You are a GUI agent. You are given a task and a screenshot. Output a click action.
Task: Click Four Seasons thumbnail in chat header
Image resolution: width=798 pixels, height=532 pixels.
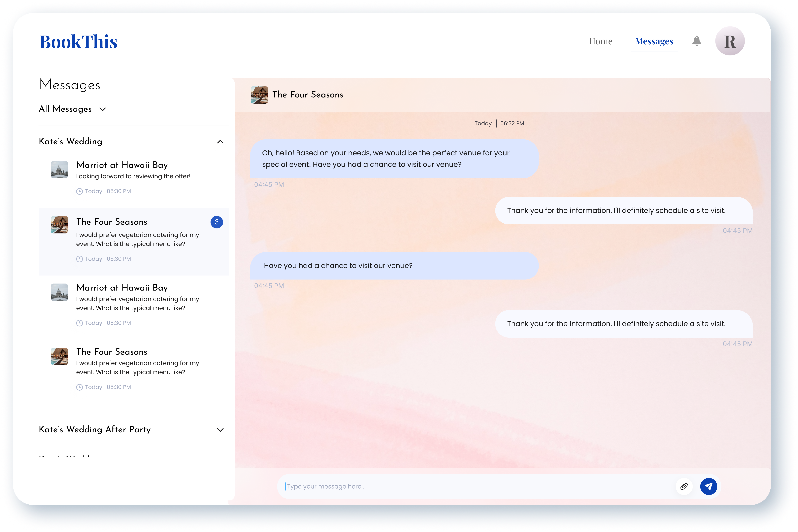(259, 95)
